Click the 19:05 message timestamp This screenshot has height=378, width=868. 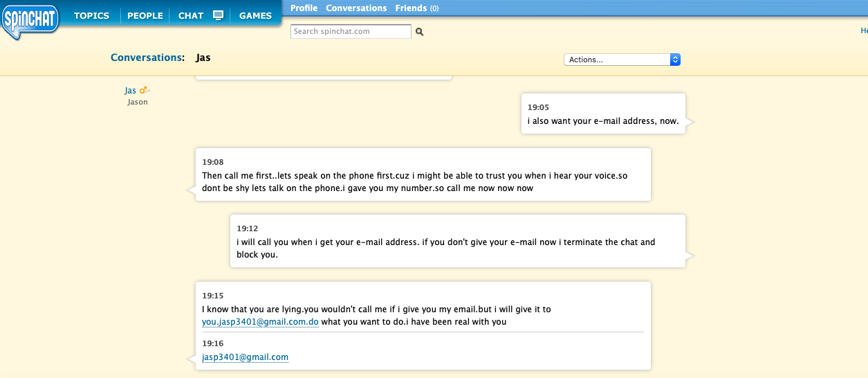pos(538,107)
